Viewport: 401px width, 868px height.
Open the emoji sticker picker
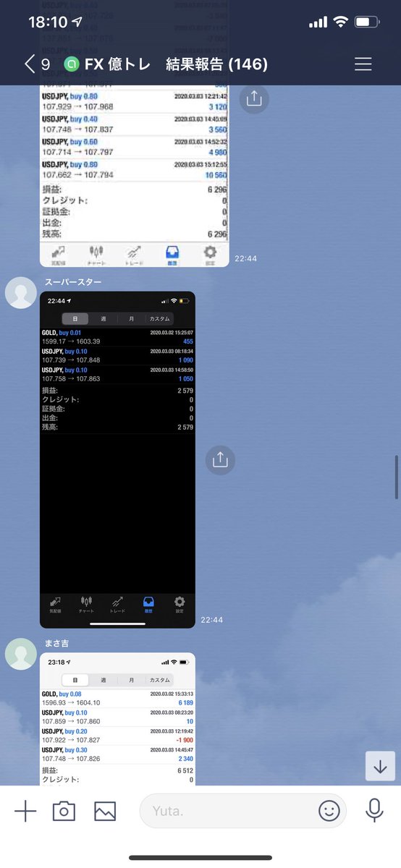(329, 812)
